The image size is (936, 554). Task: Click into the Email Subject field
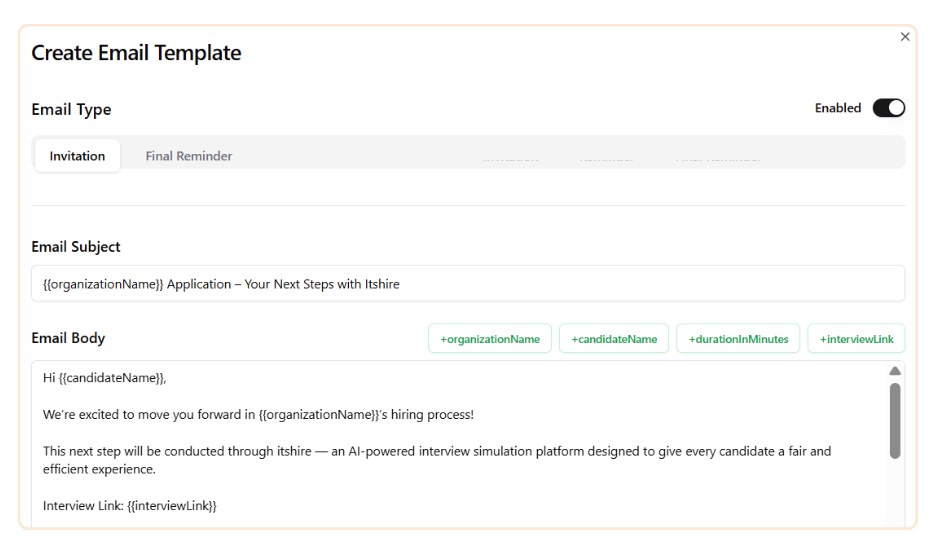point(467,284)
